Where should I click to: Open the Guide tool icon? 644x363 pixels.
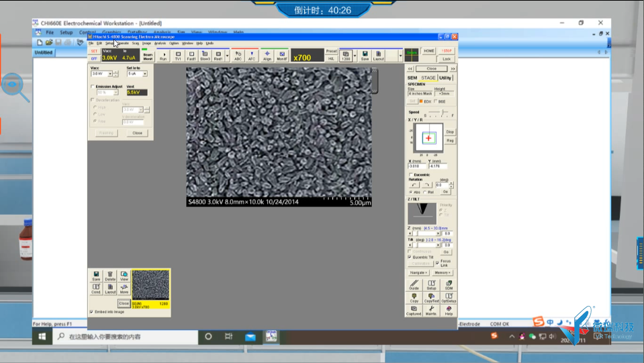pos(414,285)
